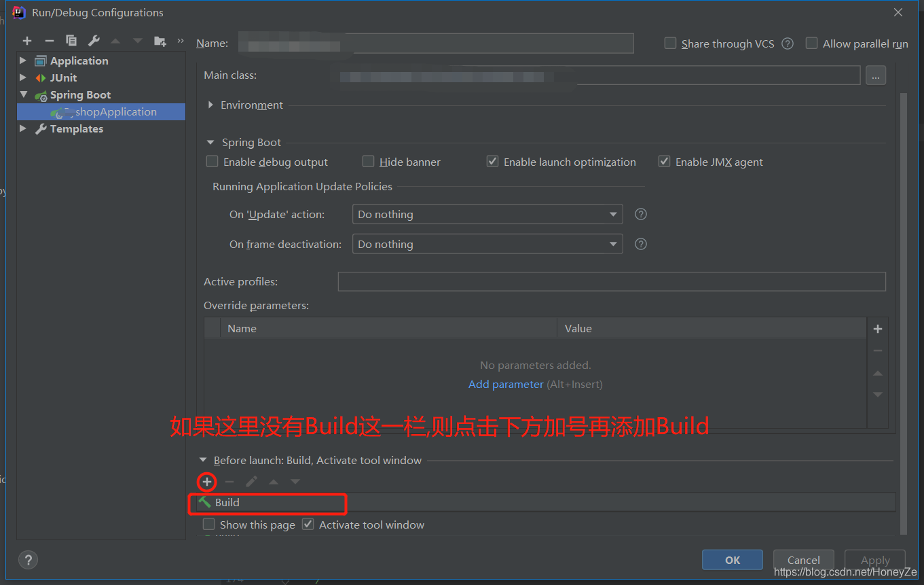The height and width of the screenshot is (585, 924).
Task: Select the Templates tree label
Action: [77, 128]
